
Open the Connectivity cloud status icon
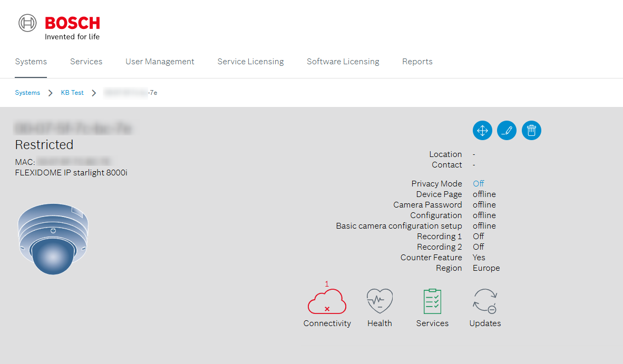click(327, 303)
